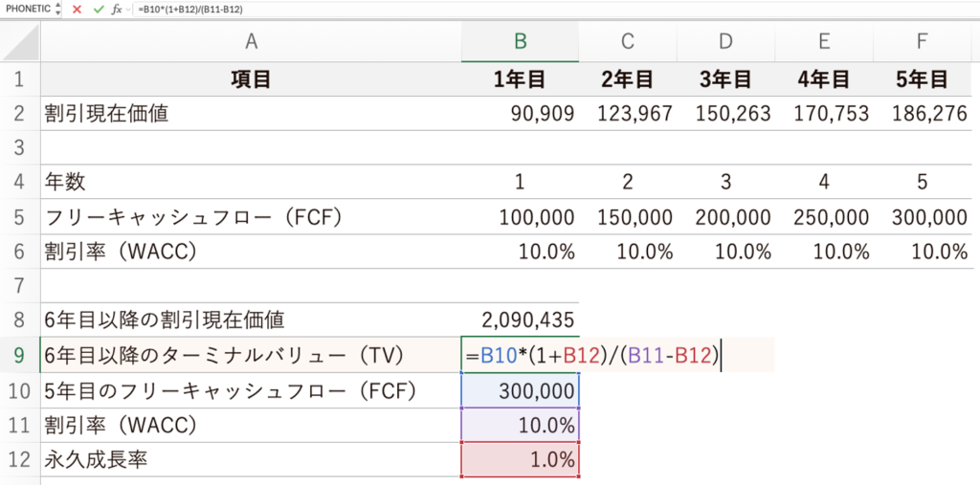Click inside the formula bar text
The width and height of the screenshot is (980, 485).
click(x=383, y=9)
